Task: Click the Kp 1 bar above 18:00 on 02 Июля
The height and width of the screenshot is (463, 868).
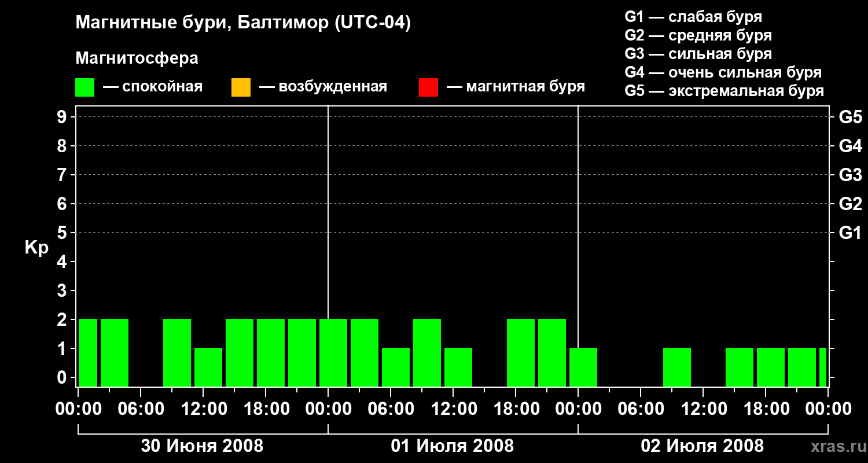Action: click(x=771, y=367)
